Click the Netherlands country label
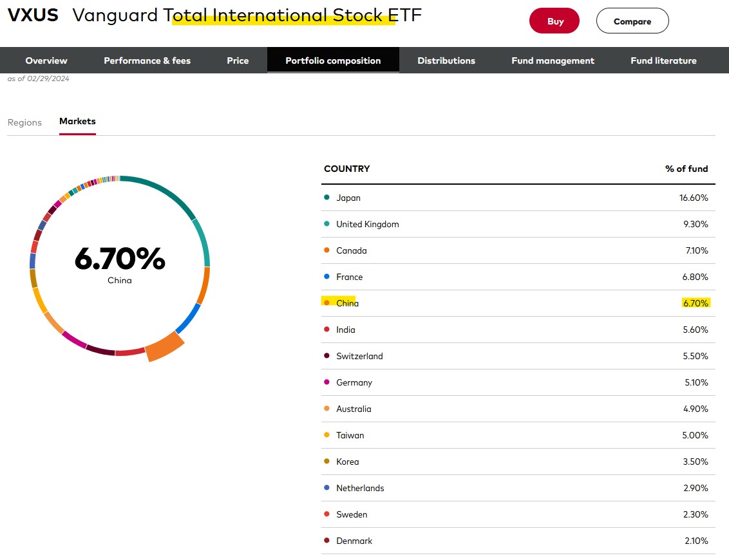This screenshot has height=560, width=729. coord(360,488)
